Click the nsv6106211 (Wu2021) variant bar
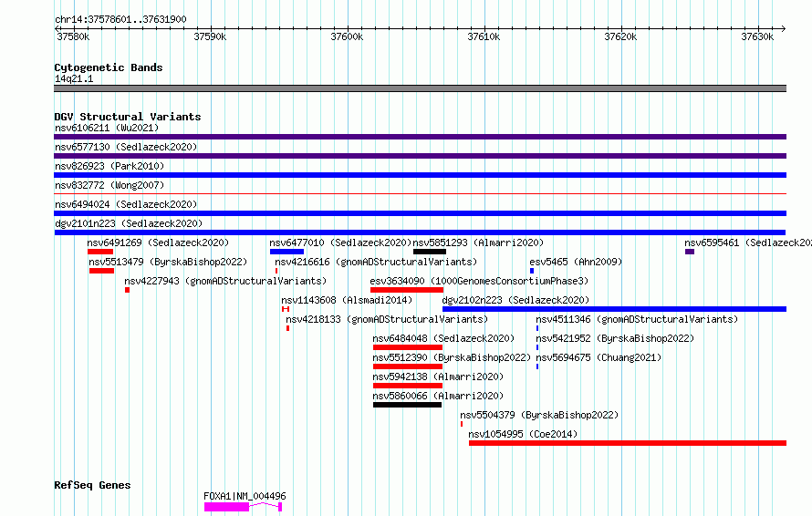This screenshot has height=516, width=812. (x=420, y=137)
